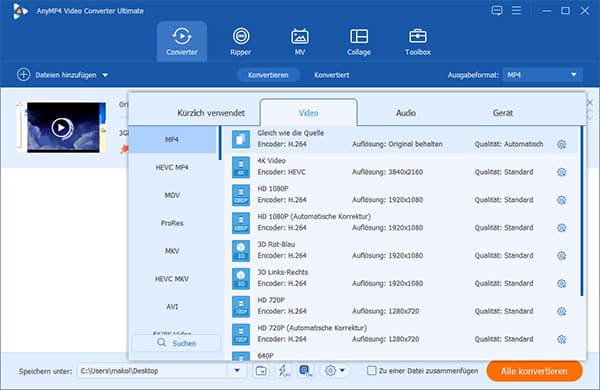Toggle the GPU hardware acceleration icon

click(306, 370)
